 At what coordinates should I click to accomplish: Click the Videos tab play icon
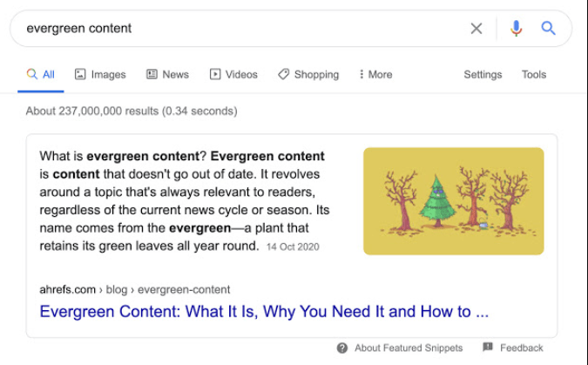click(x=215, y=75)
